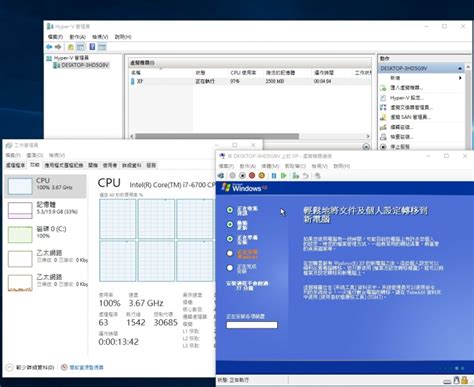The width and height of the screenshot is (474, 387).
Task: Collapse the DESKTOP-3HD5G9V section in the Actions pane
Action: (x=460, y=68)
